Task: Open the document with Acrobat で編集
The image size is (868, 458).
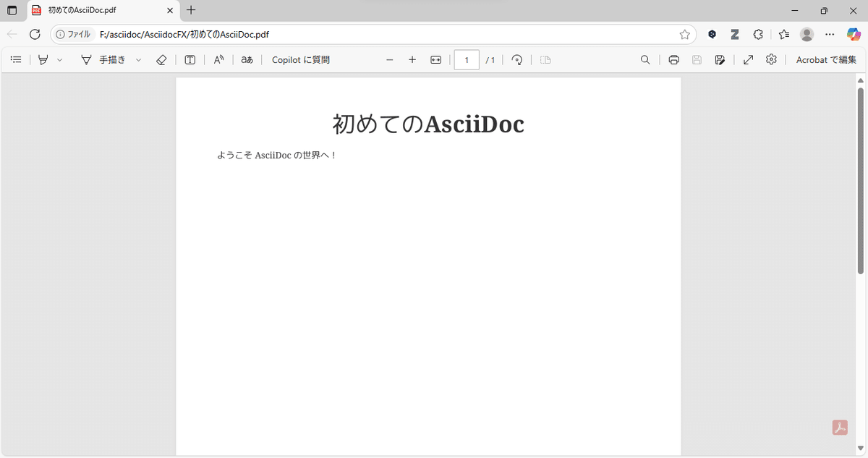Action: tap(825, 59)
